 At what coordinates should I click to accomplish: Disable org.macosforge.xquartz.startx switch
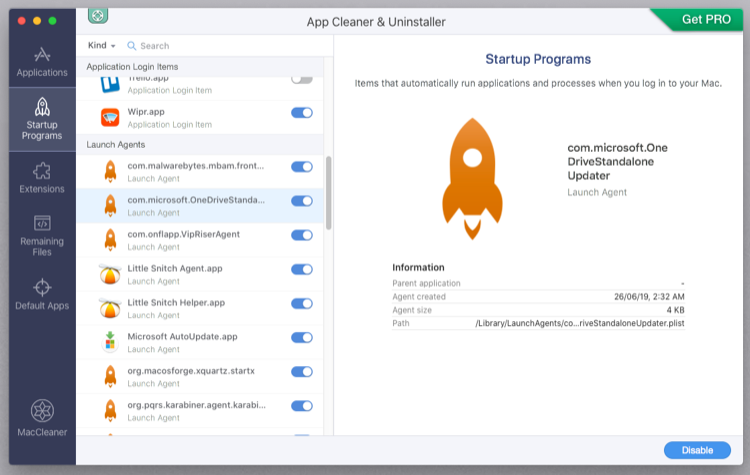302,372
